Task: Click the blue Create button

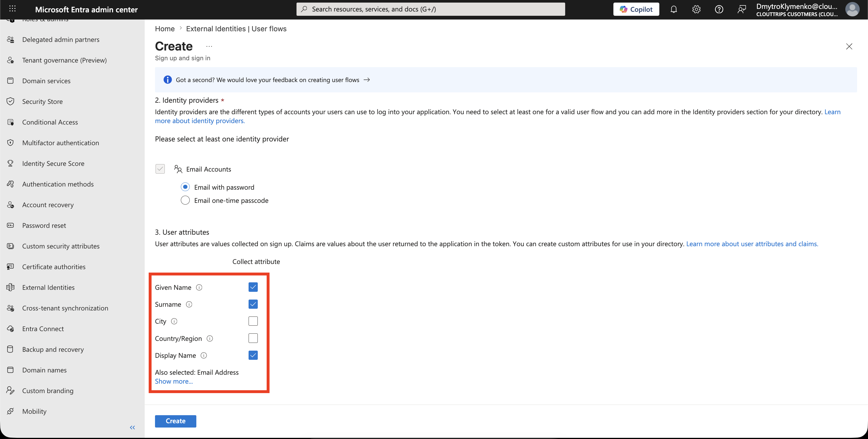Action: [176, 421]
